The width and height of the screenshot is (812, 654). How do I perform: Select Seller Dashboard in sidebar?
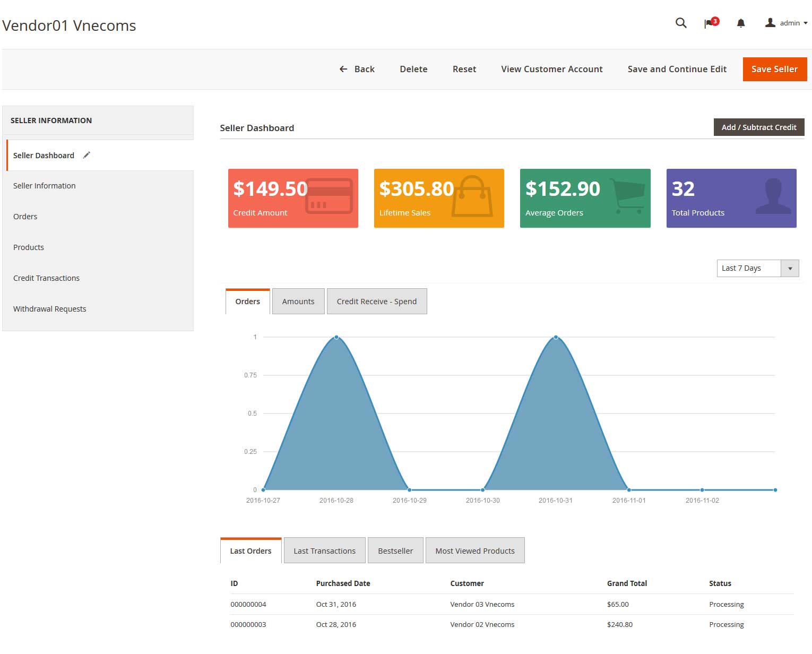click(100, 155)
